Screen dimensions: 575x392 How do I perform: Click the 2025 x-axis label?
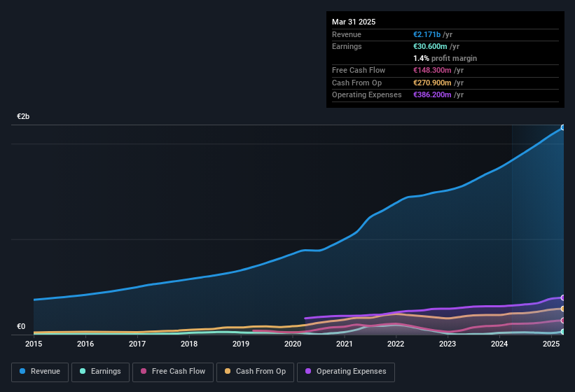[551, 344]
